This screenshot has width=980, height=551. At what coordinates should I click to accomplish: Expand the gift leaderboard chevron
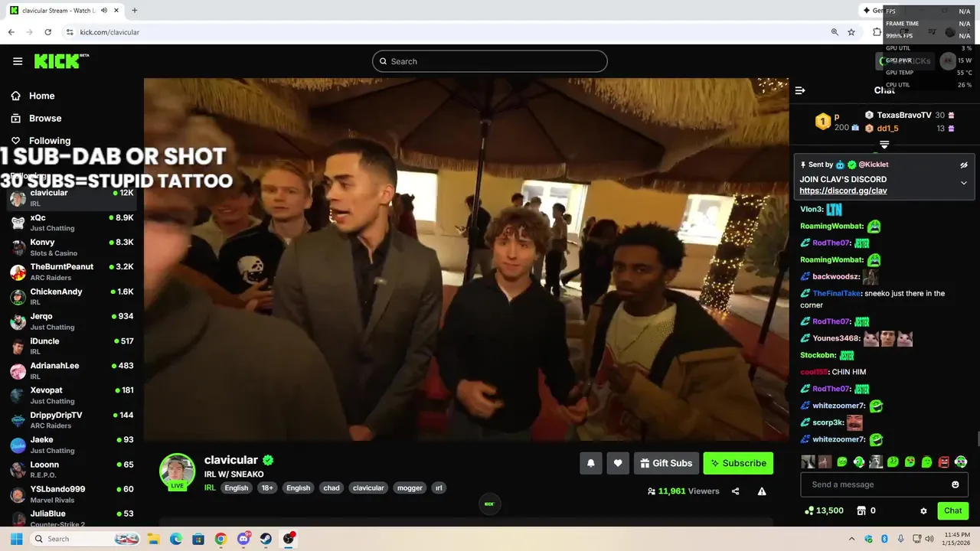pos(884,145)
